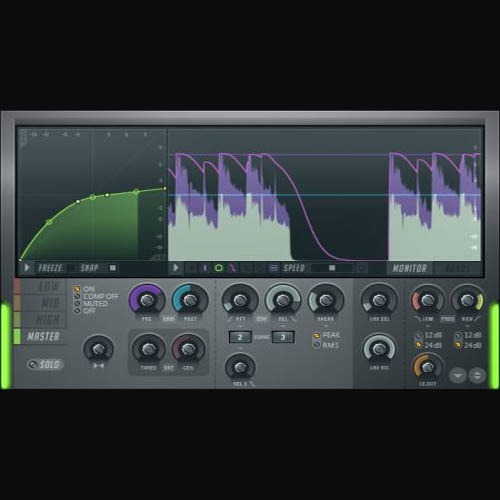
Task: Open the attack curve value box showing 2
Action: 240,337
